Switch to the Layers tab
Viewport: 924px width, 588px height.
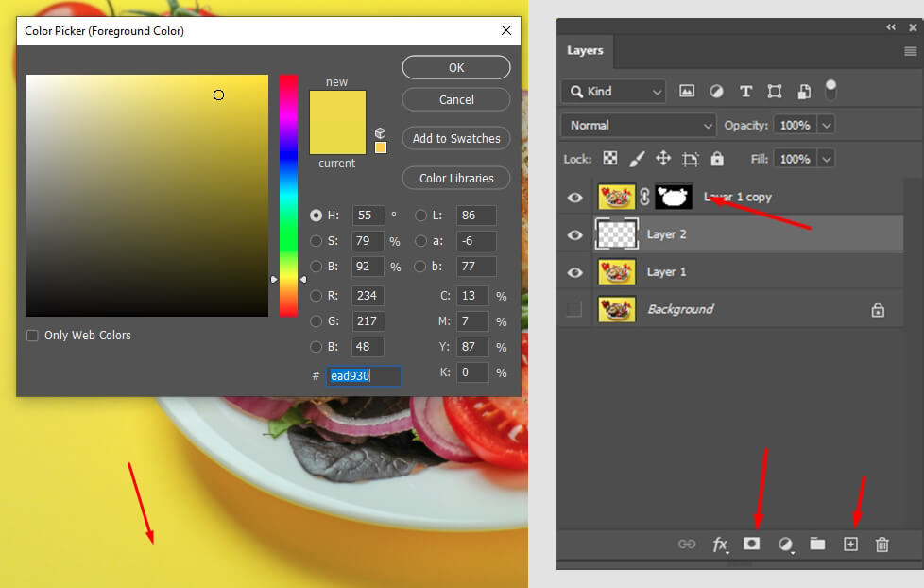tap(585, 51)
